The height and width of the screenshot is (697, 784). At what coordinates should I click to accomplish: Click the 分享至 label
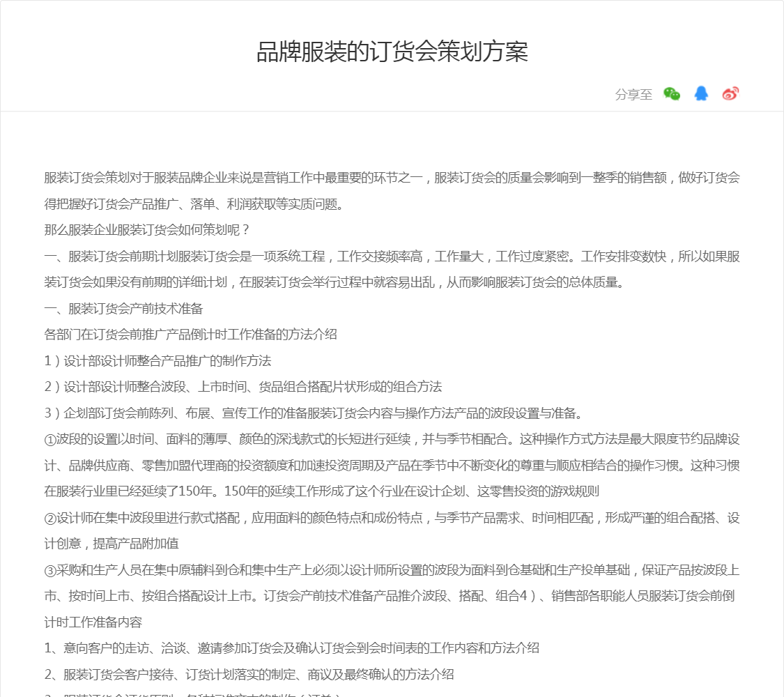(x=633, y=95)
